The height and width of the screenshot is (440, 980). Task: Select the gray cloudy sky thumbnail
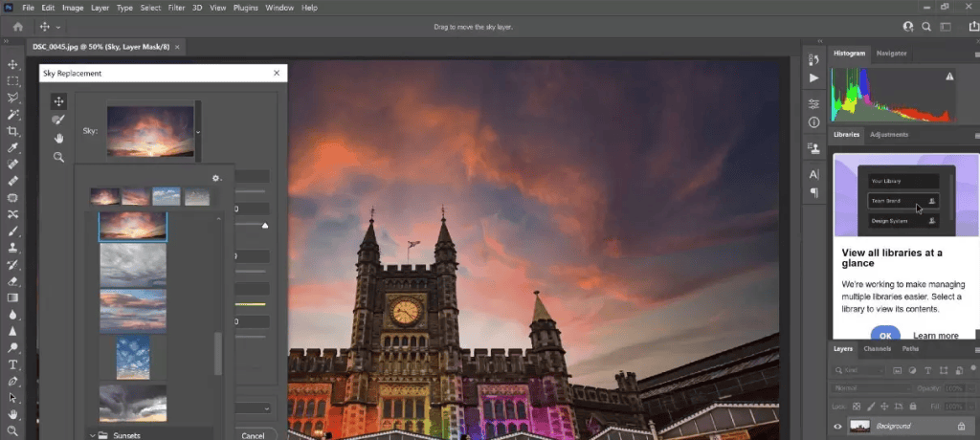[x=133, y=264]
